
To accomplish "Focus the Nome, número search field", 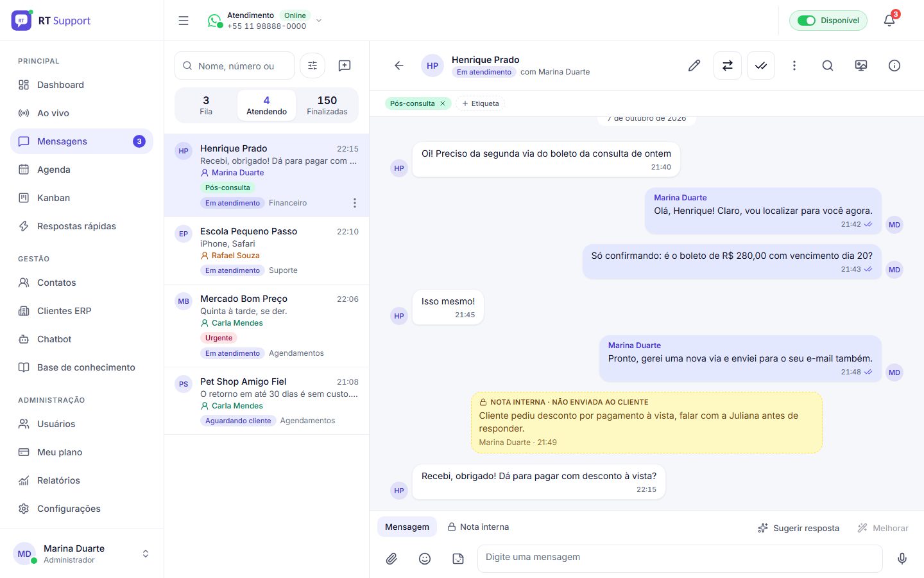I will (234, 66).
